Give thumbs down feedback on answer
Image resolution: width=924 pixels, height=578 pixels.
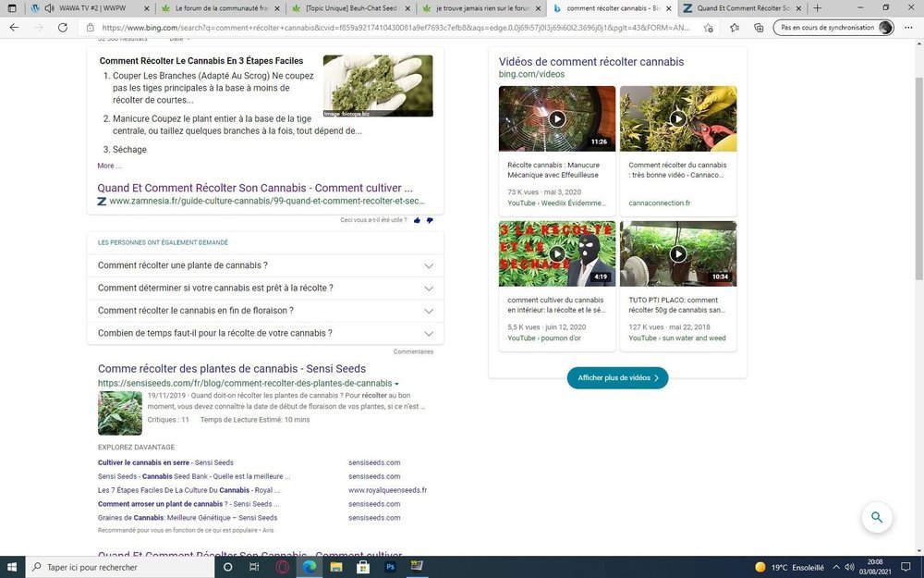pos(430,220)
